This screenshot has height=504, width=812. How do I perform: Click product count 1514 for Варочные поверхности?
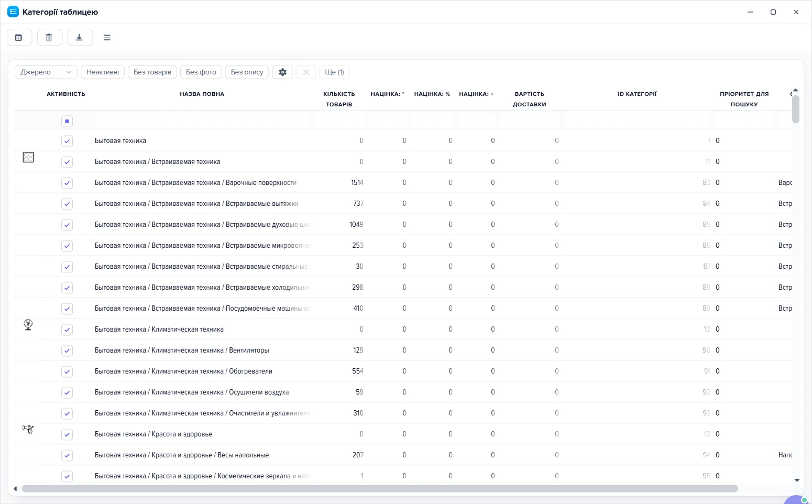[x=357, y=183]
